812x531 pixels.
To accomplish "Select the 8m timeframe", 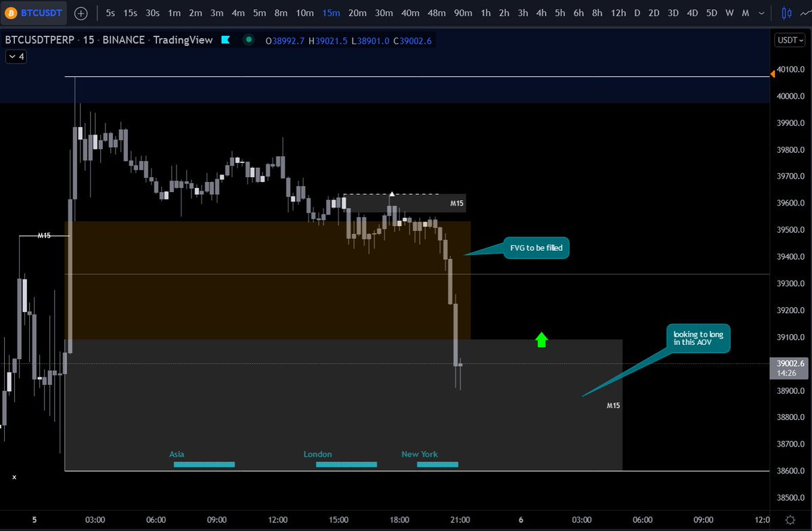I will tap(281, 13).
